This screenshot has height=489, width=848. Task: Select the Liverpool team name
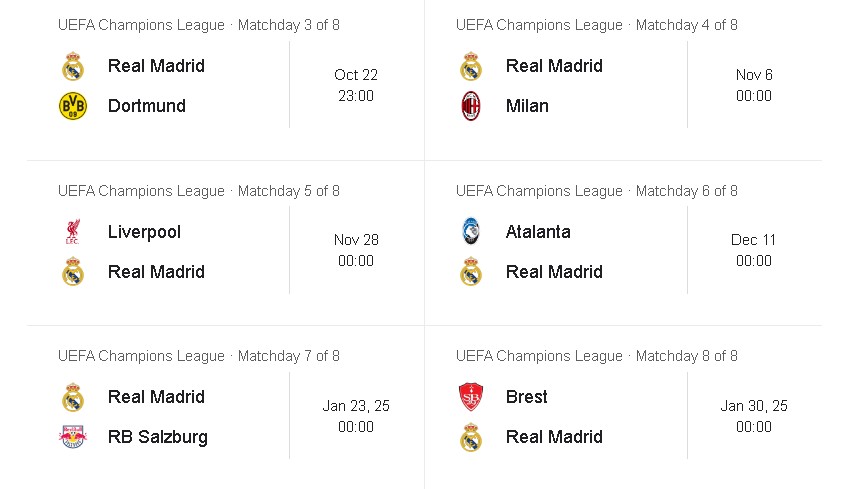(144, 232)
